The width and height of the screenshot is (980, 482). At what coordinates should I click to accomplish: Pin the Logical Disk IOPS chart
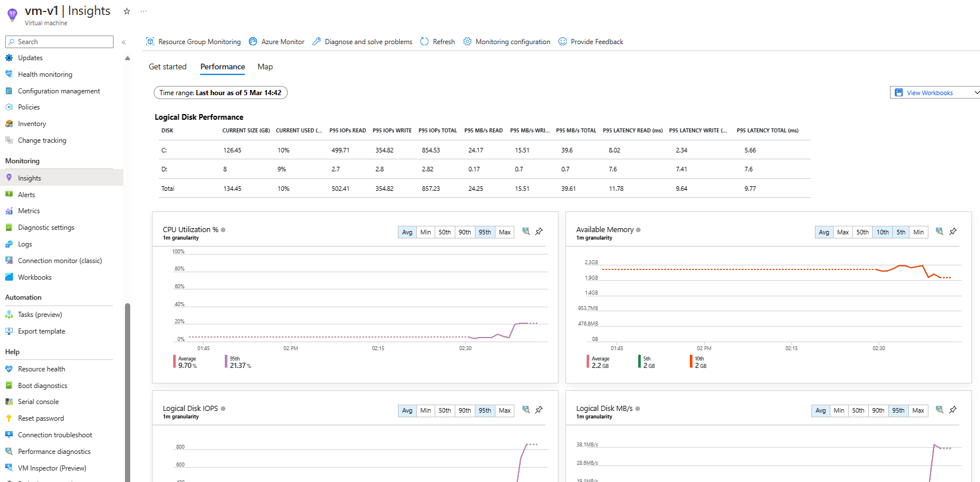pyautogui.click(x=539, y=410)
